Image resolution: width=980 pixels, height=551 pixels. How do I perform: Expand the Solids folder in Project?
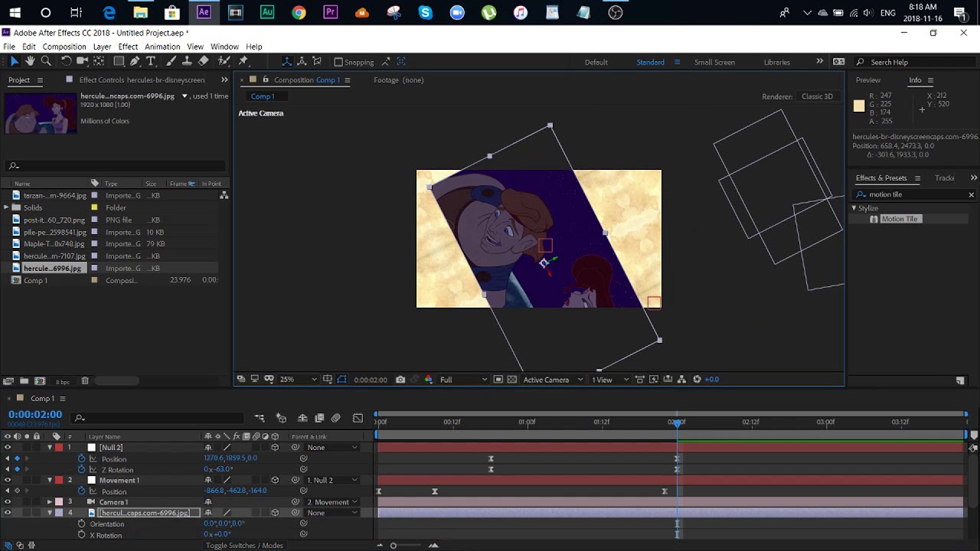point(7,207)
